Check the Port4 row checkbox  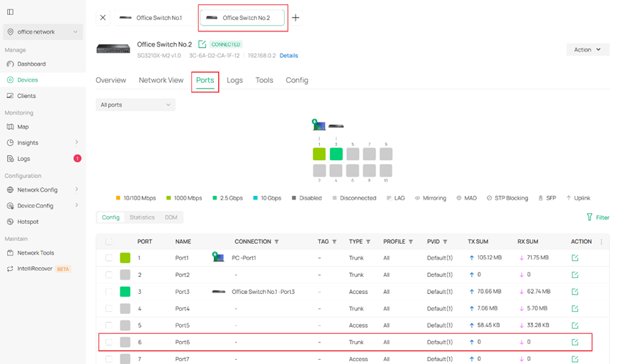click(x=109, y=308)
